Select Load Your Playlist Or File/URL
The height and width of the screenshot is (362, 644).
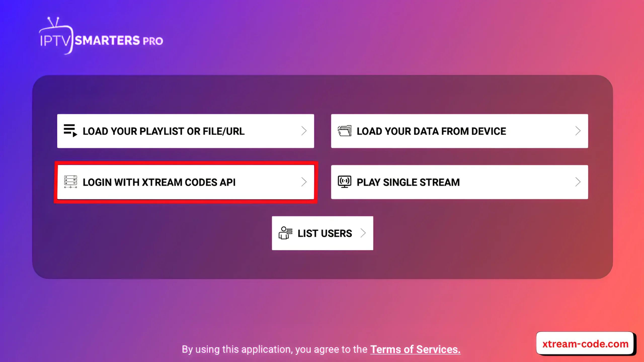click(x=186, y=131)
